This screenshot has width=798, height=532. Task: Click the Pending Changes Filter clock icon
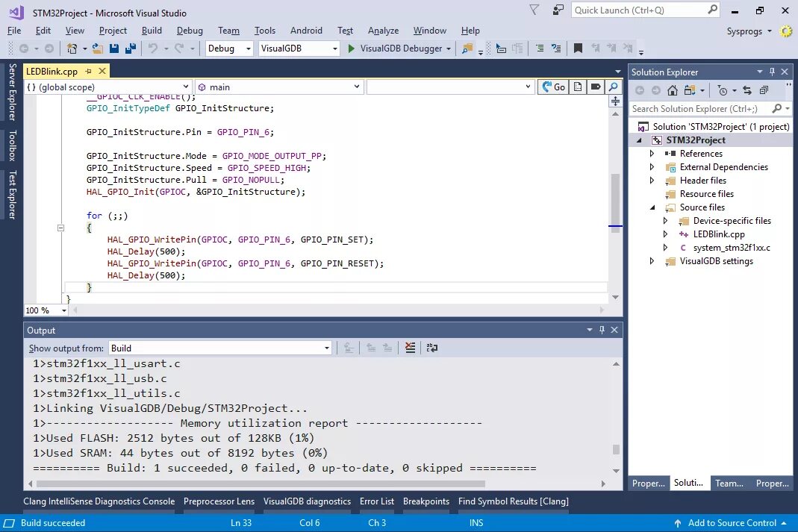(722, 90)
